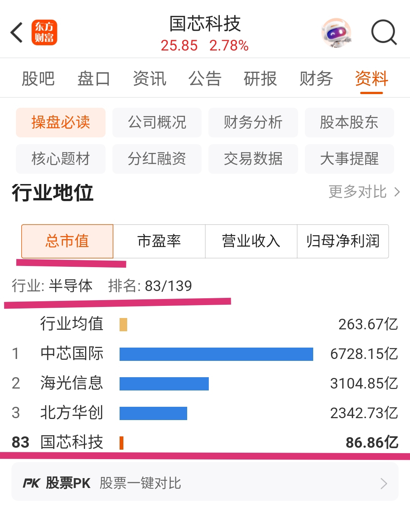
Task: Open 核心题材 section button
Action: click(61, 159)
